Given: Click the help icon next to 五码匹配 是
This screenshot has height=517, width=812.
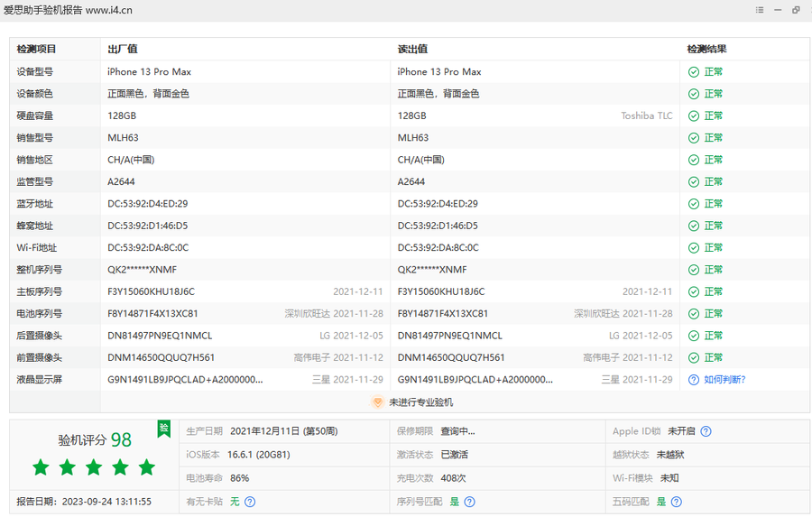Looking at the screenshot, I should pyautogui.click(x=677, y=502).
